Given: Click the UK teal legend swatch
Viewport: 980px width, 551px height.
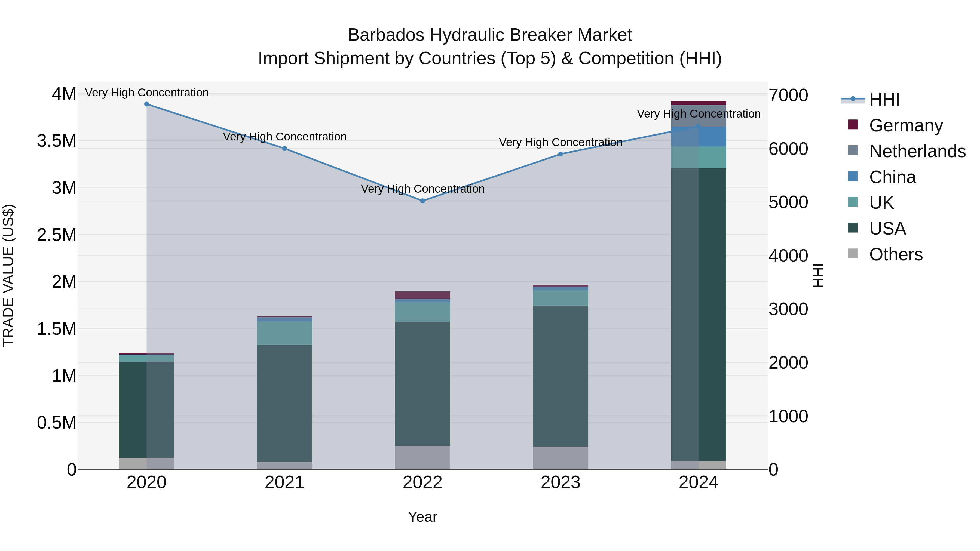Looking at the screenshot, I should [853, 202].
